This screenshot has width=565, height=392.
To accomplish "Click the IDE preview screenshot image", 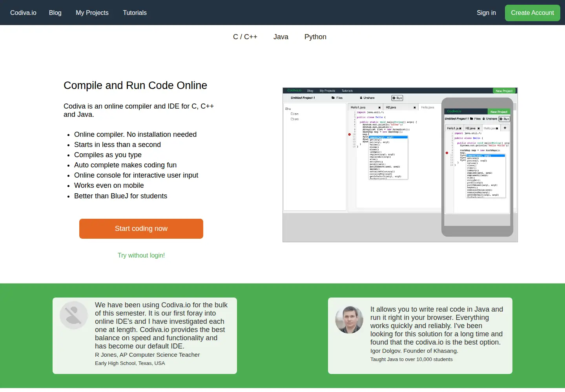I will 400,165.
